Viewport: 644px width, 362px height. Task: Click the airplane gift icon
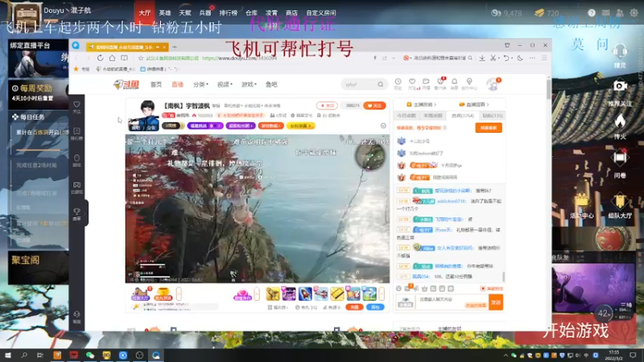[x=321, y=294]
